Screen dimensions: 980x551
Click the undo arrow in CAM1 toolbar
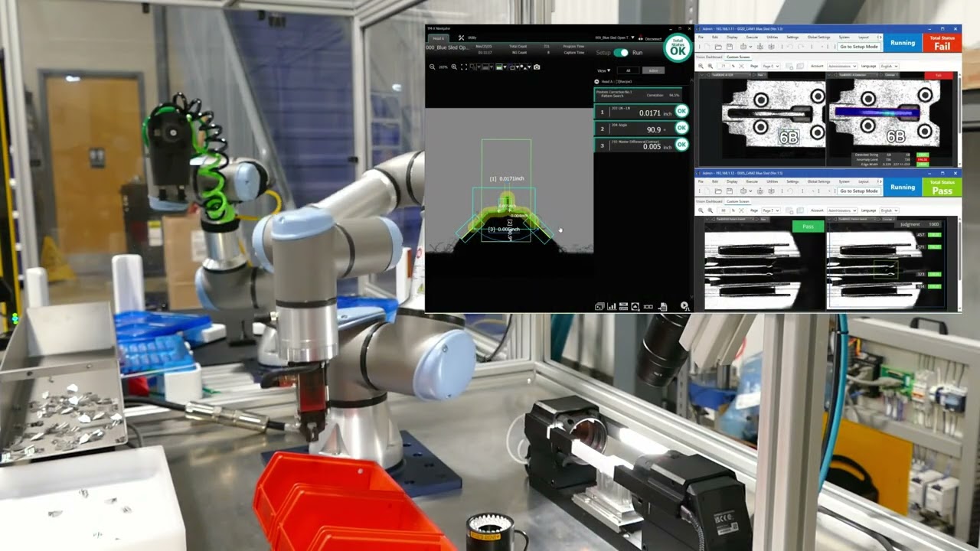tap(790, 47)
